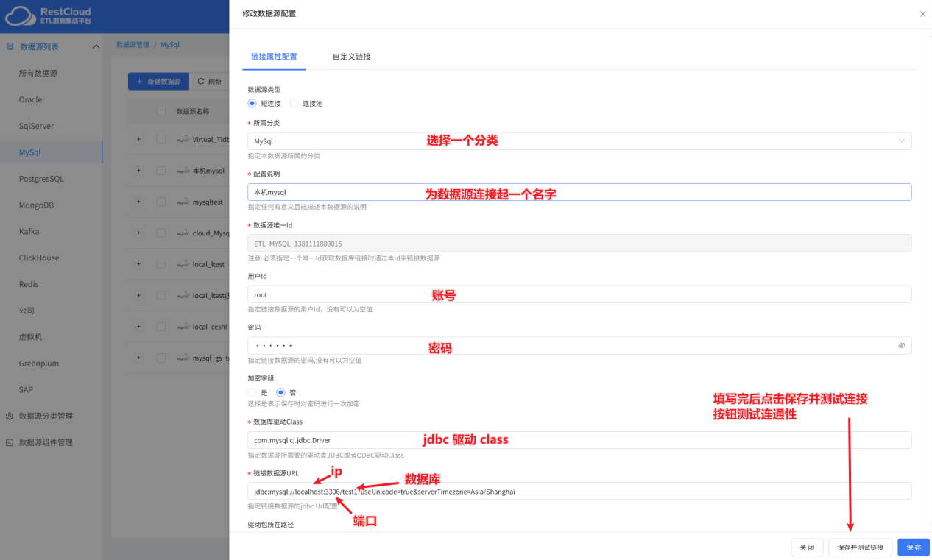Tick the checkbox for mysqltest row
The image size is (932, 560).
click(160, 202)
